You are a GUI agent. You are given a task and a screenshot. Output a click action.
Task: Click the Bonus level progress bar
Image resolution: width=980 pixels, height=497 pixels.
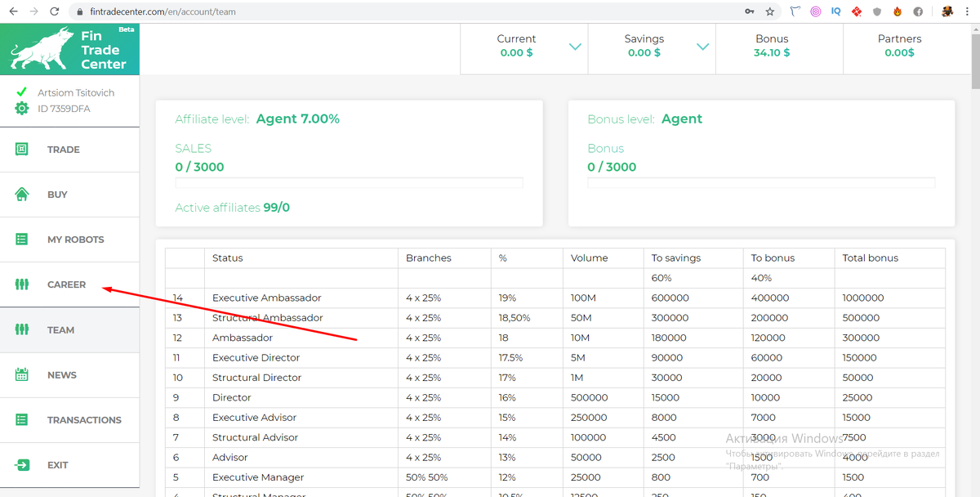pyautogui.click(x=761, y=183)
